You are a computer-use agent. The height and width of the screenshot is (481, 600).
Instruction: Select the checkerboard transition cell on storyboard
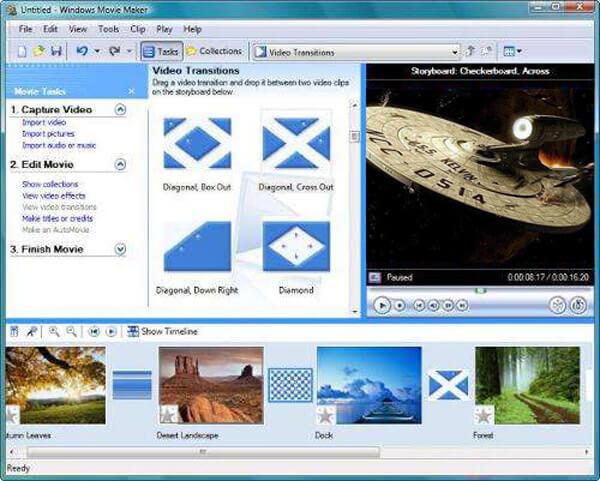pos(290,385)
